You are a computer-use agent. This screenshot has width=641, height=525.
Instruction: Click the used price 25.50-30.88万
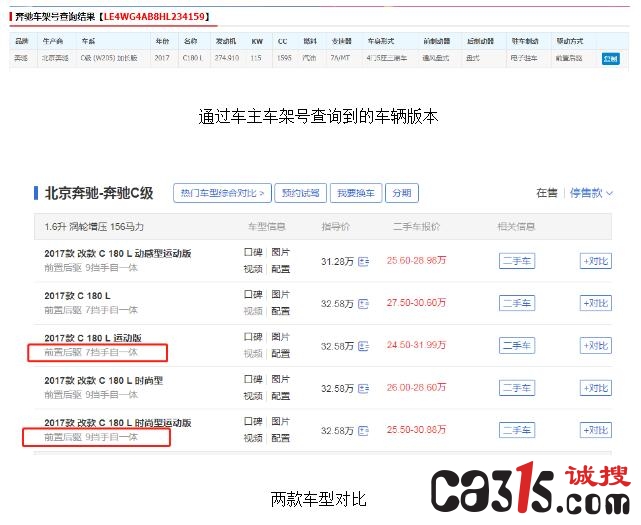(416, 430)
